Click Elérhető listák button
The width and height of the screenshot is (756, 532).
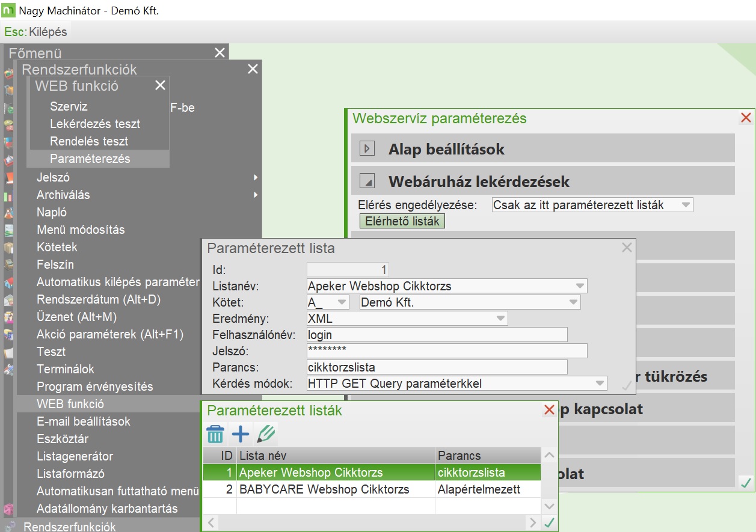pyautogui.click(x=402, y=221)
